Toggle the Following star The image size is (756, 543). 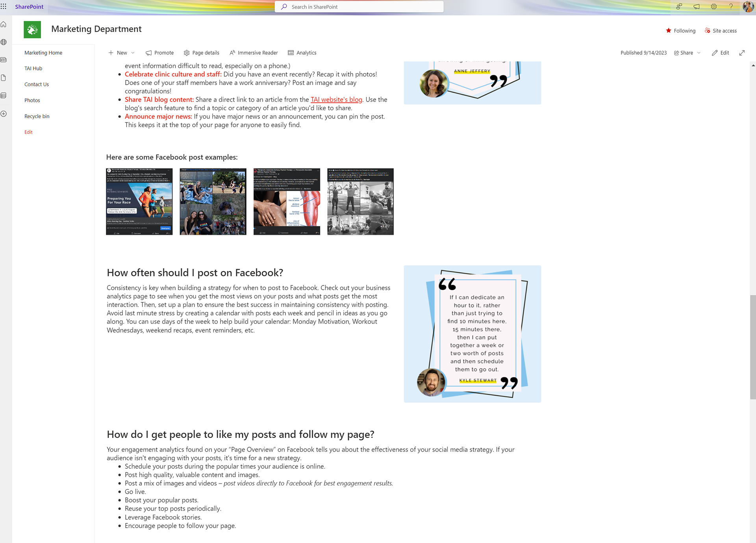pos(669,31)
